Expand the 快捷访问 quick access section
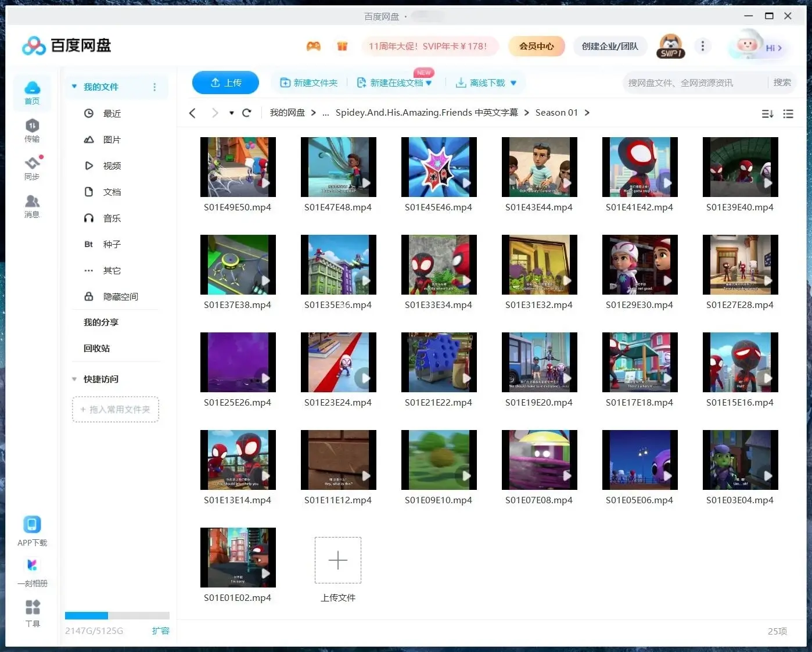This screenshot has width=812, height=652. click(74, 379)
